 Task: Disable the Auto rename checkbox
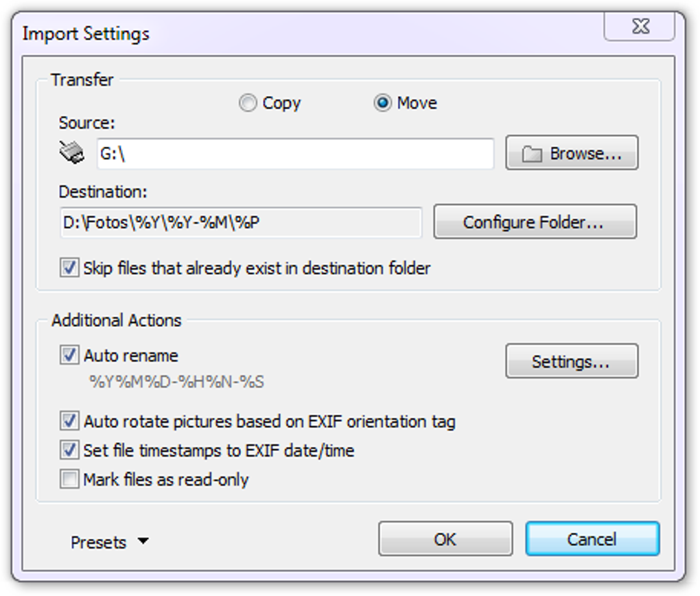coord(69,355)
